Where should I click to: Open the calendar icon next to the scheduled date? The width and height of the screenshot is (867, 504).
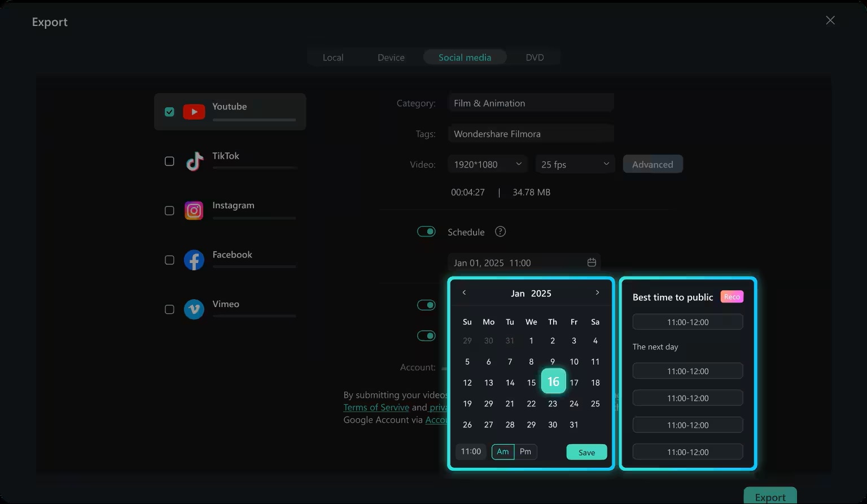(x=591, y=262)
